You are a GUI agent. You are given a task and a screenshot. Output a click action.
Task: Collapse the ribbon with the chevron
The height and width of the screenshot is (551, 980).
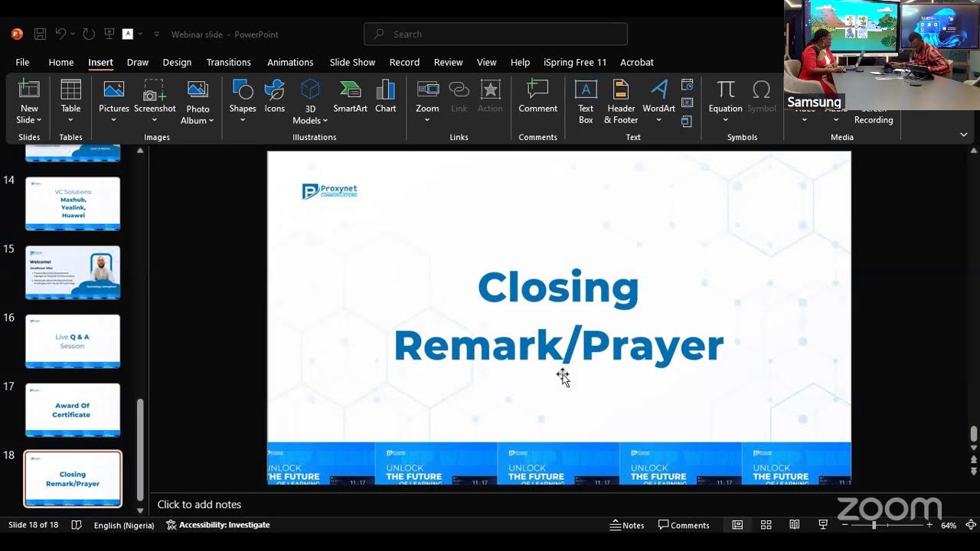click(964, 135)
